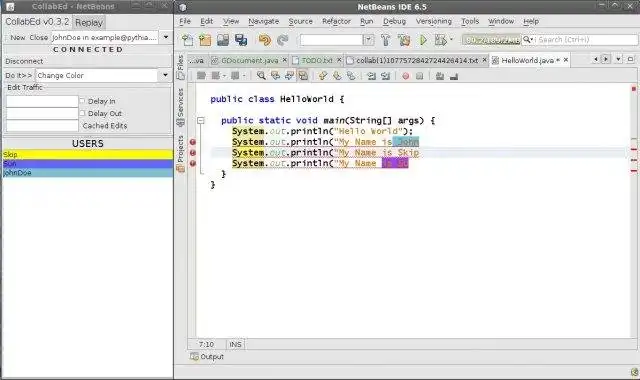The height and width of the screenshot is (380, 640).
Task: Click the error marker on Skip line
Action: tap(193, 153)
